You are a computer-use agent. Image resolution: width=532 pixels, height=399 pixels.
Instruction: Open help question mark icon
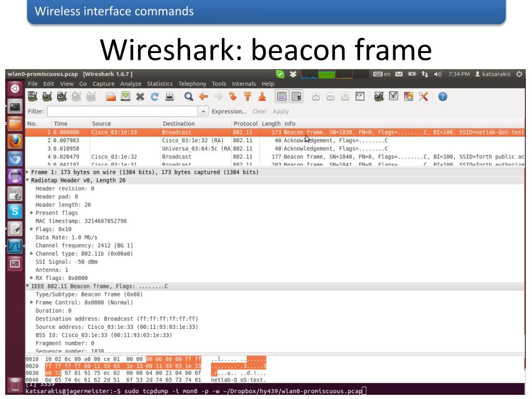point(443,97)
